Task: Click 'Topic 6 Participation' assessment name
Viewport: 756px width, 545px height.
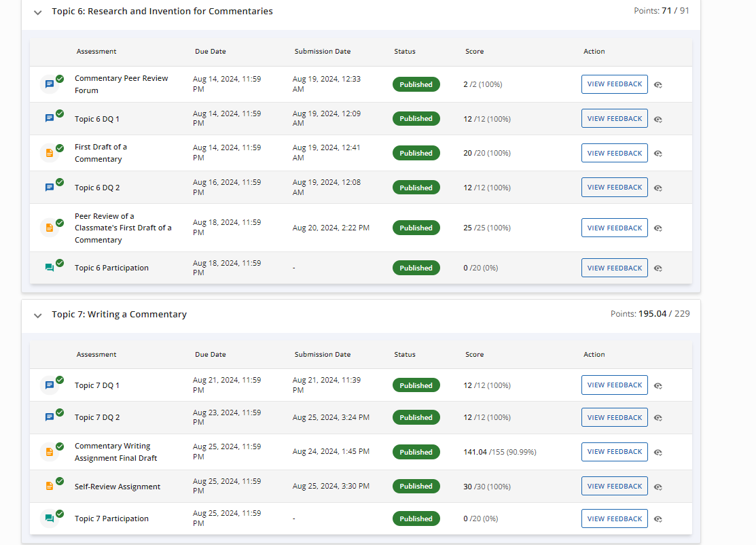Action: click(112, 268)
